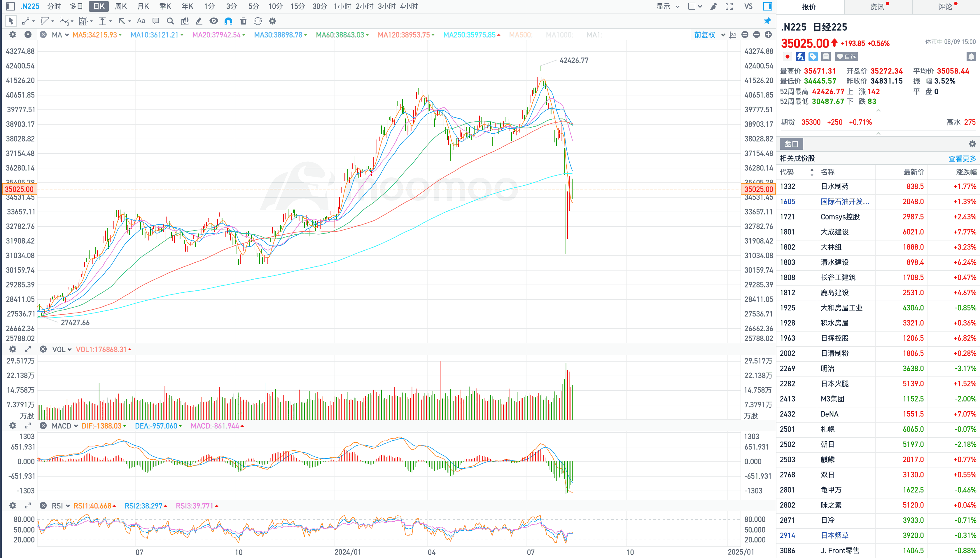Click the 查看更多 link
The image size is (980, 558).
962,158
